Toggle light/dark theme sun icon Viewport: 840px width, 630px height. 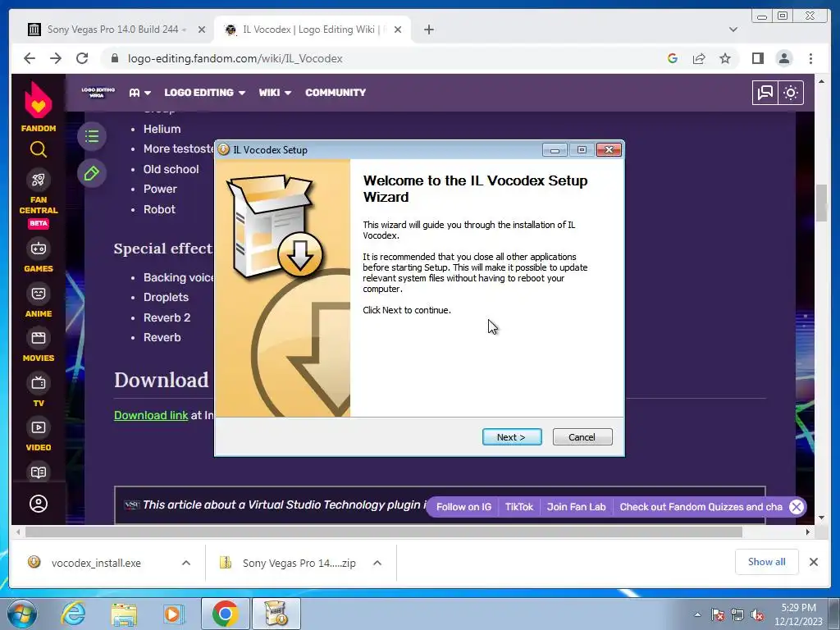791,93
